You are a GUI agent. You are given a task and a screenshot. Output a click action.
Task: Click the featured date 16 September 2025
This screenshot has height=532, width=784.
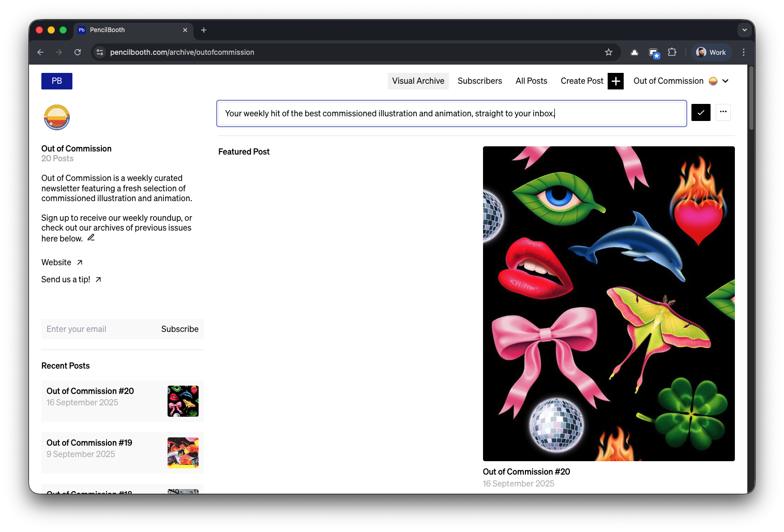coord(519,484)
